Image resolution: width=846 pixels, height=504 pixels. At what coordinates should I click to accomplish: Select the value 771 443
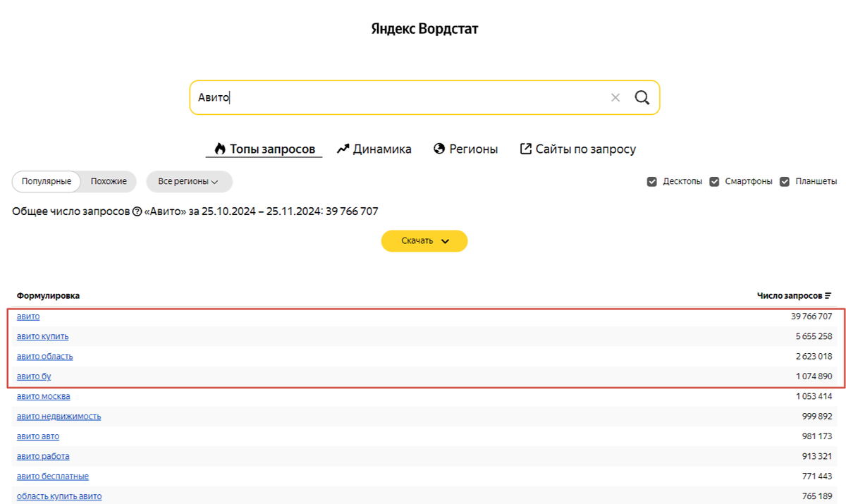[818, 477]
